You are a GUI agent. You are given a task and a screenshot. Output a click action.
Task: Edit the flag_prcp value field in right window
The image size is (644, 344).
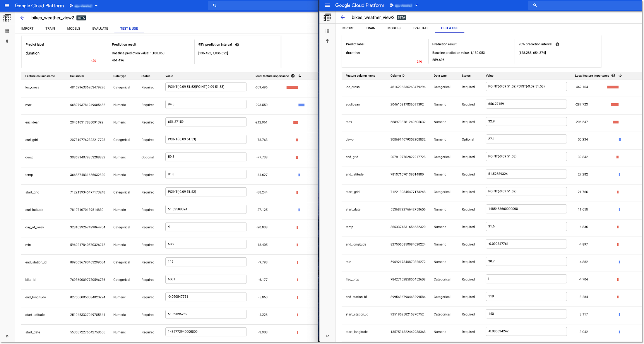click(x=526, y=279)
